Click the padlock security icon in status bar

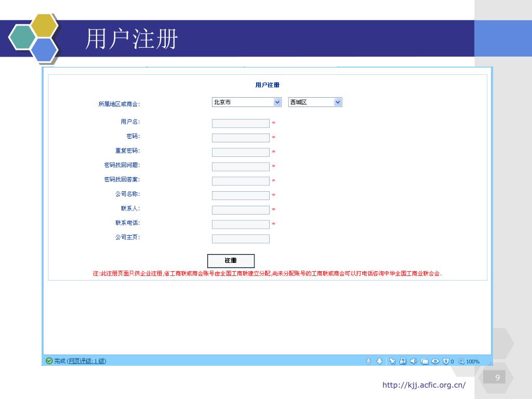tap(403, 361)
